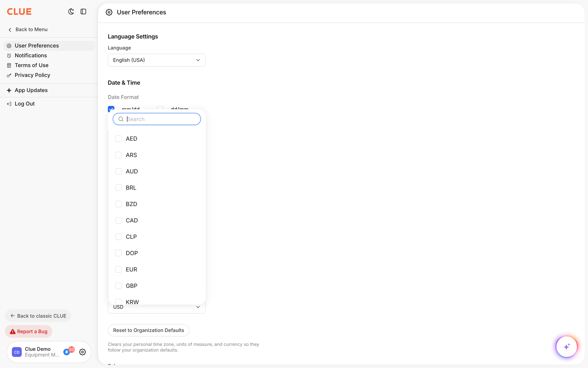Screen dimensions: 588x368
Task: Click Report a Bug button
Action: pyautogui.click(x=29, y=331)
